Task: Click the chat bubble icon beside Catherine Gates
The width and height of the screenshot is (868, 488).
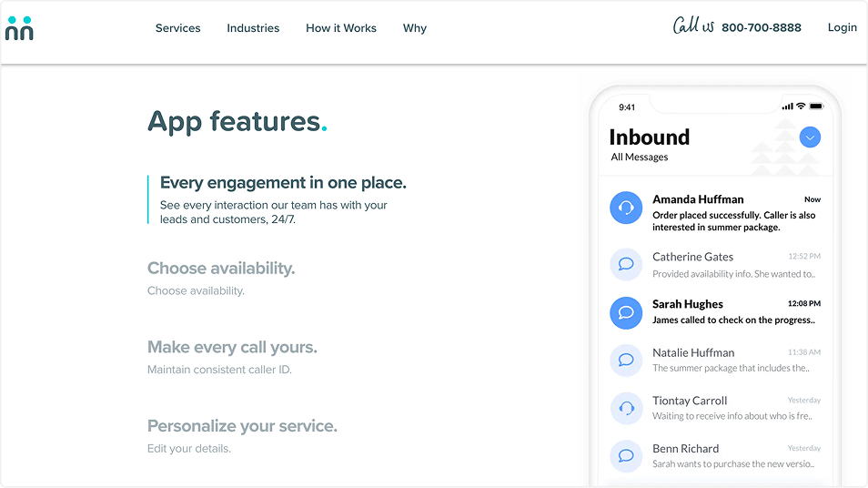Action: point(626,264)
